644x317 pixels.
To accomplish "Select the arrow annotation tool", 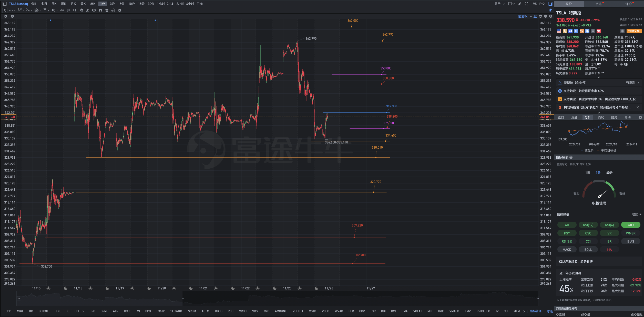I will (x=54, y=10).
